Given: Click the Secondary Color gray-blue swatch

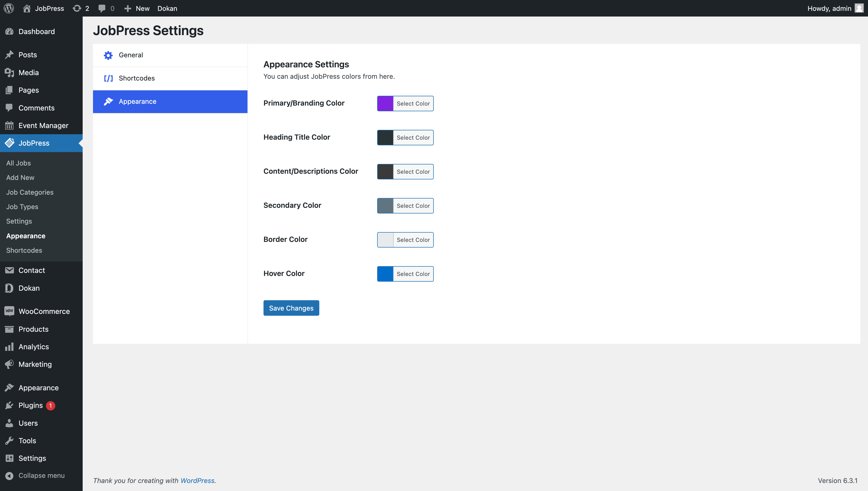Looking at the screenshot, I should click(x=385, y=206).
